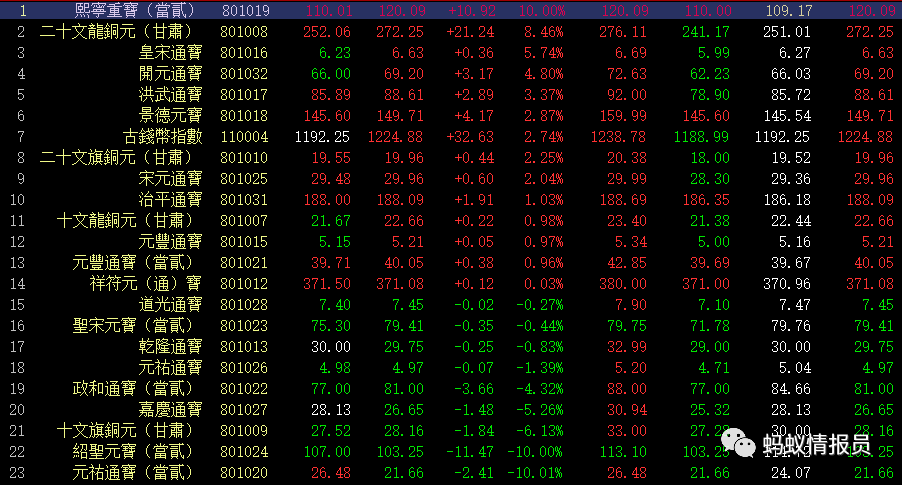Click the 159.99 high value
The image size is (902, 485).
click(x=623, y=116)
